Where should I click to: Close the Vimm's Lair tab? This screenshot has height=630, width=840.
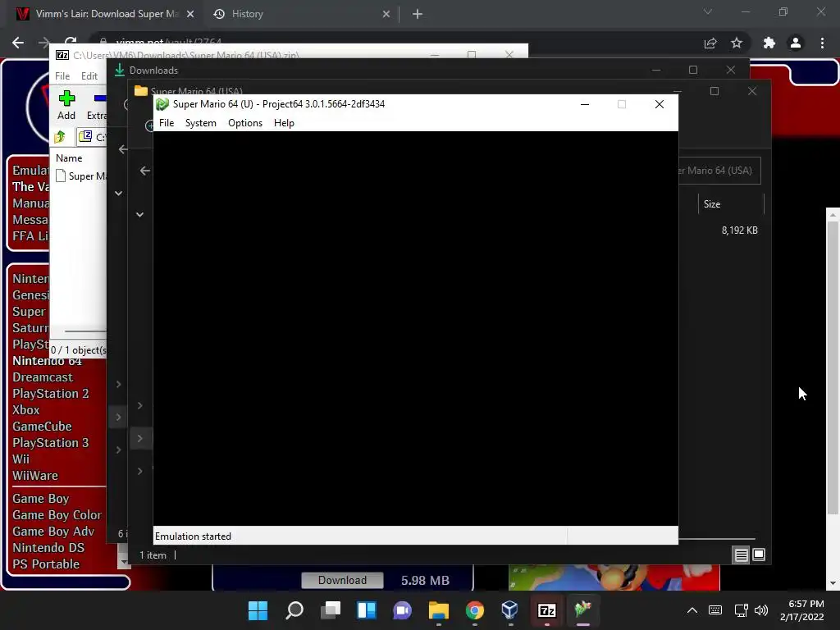point(190,14)
